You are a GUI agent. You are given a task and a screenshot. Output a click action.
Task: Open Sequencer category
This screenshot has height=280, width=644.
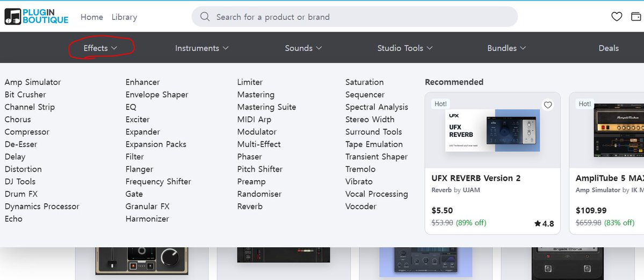tap(365, 94)
